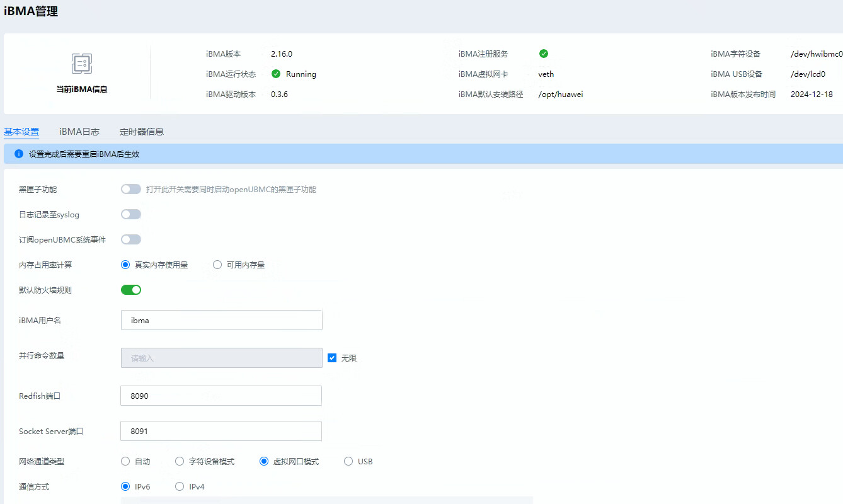The height and width of the screenshot is (504, 843).
Task: Choose 字符设备模式 network channel type
Action: coord(180,461)
